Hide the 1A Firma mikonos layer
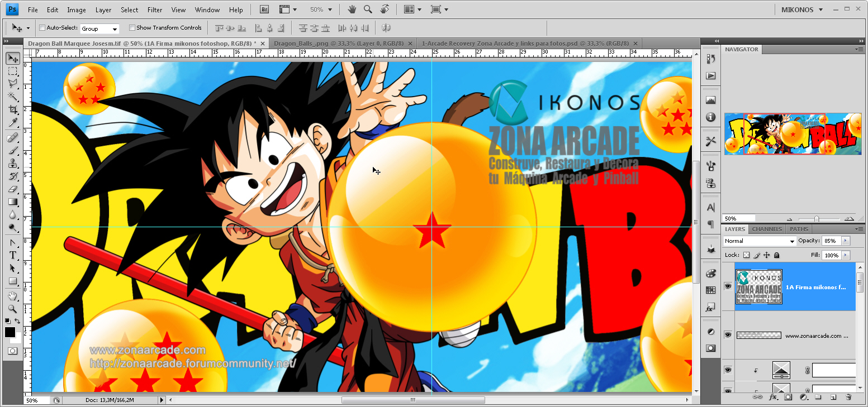The height and width of the screenshot is (407, 868). (x=728, y=286)
